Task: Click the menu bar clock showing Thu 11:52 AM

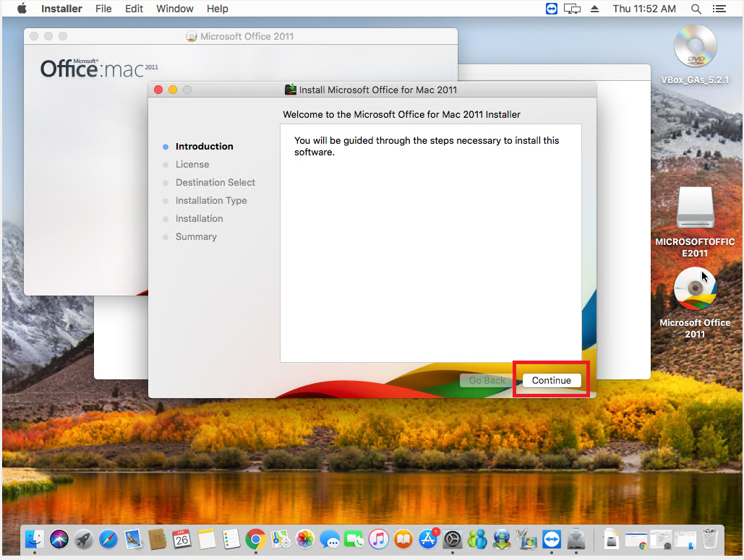Action: [x=644, y=9]
